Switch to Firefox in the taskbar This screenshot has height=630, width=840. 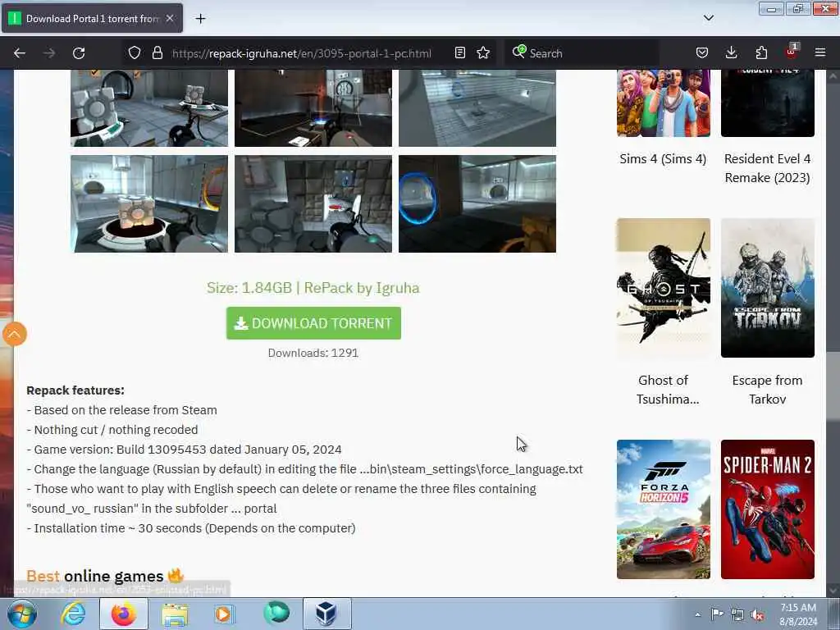(x=124, y=614)
